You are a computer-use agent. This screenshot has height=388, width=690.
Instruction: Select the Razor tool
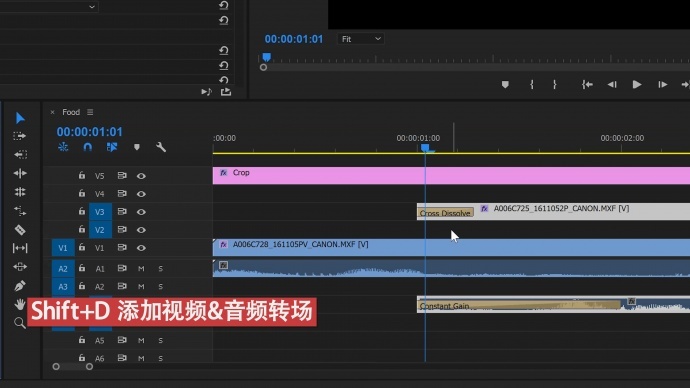coord(20,230)
